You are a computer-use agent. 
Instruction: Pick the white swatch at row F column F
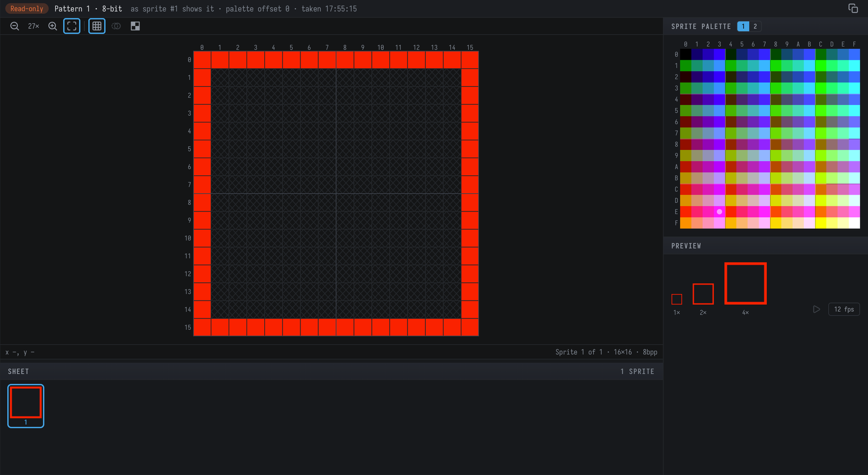pyautogui.click(x=854, y=223)
